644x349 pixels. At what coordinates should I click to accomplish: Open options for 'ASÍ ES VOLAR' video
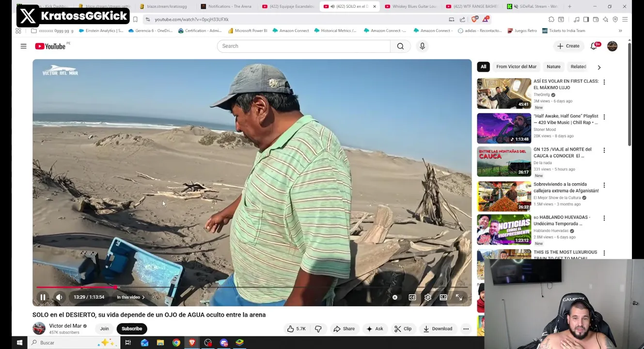604,82
